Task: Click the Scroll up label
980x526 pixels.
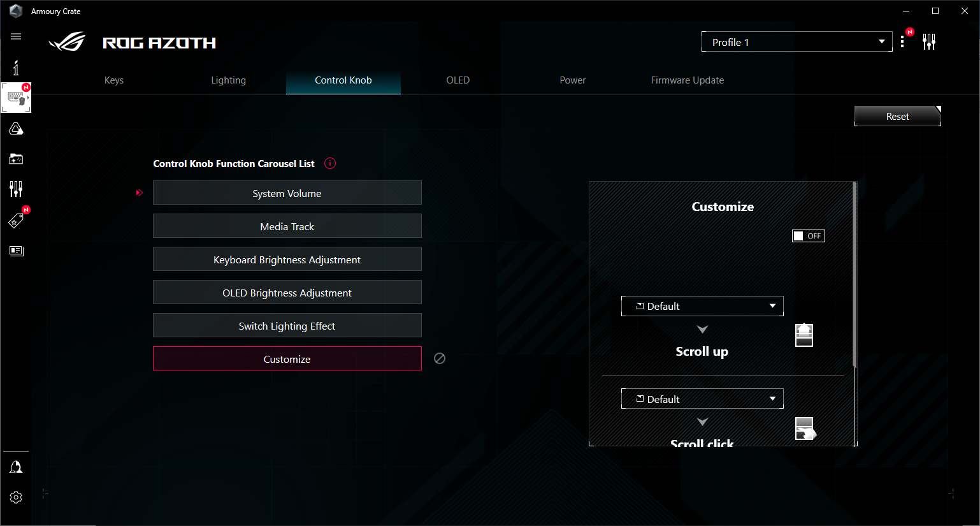Action: pos(702,351)
